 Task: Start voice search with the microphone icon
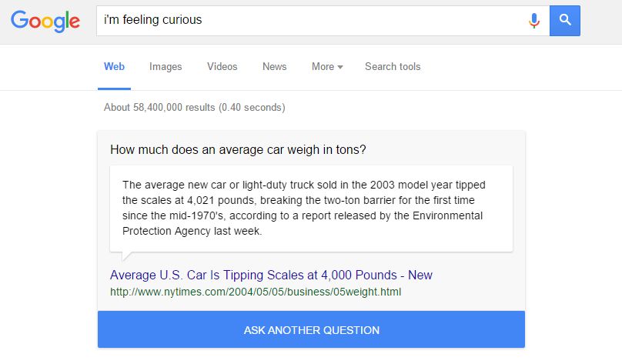click(534, 21)
